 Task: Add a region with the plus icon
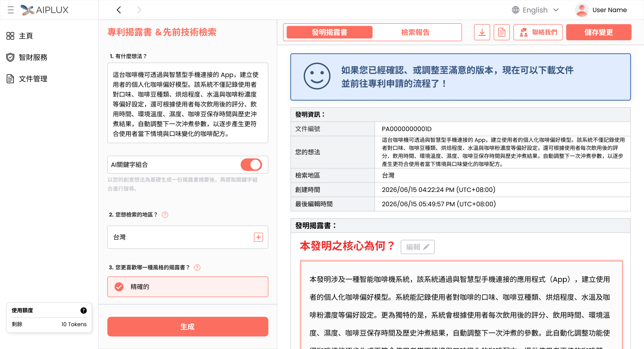coord(258,237)
